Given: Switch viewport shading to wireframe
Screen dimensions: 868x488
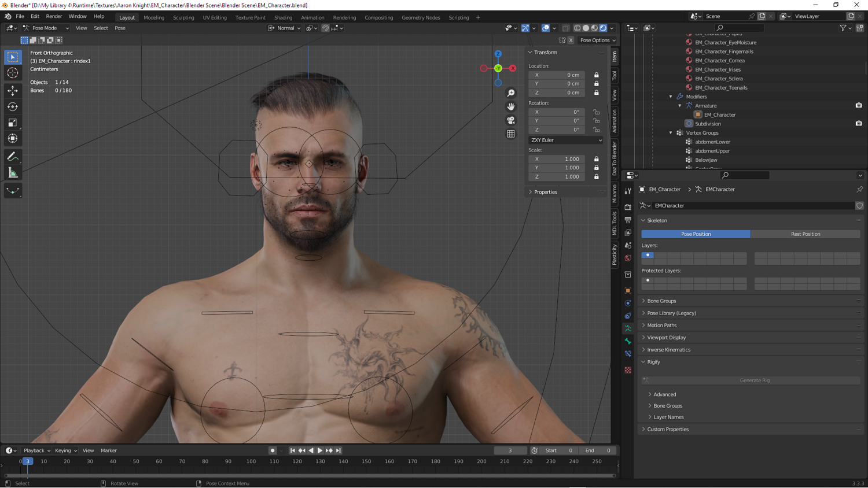Looking at the screenshot, I should point(577,28).
